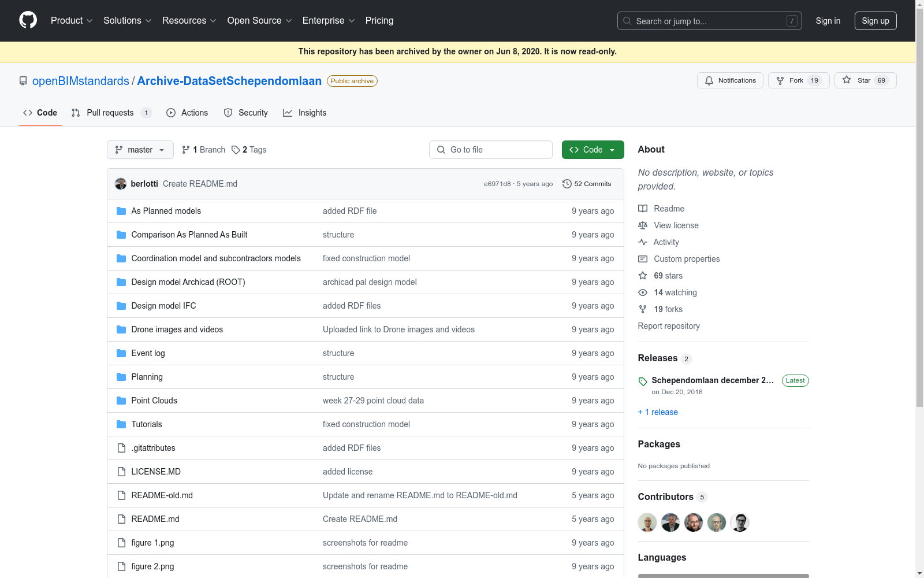Open the 'Schependomlaan december 2...' release

point(713,380)
